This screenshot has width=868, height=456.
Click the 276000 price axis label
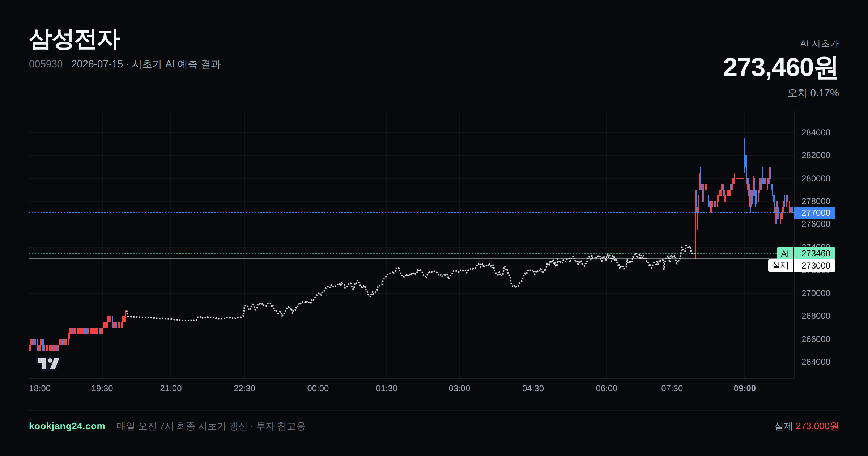(816, 224)
